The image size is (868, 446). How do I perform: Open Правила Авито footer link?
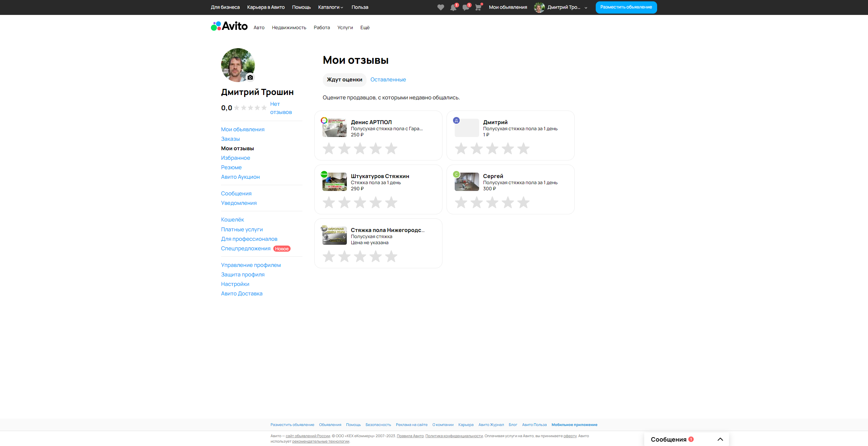pyautogui.click(x=410, y=436)
